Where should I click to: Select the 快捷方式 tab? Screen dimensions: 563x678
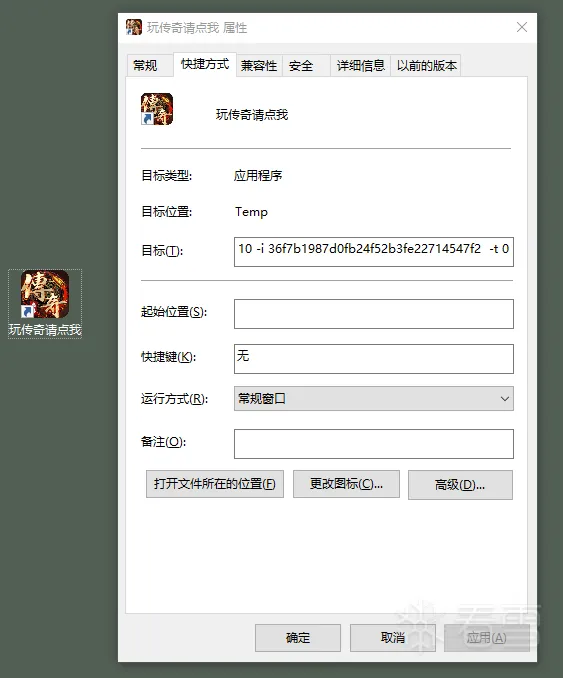tap(205, 64)
